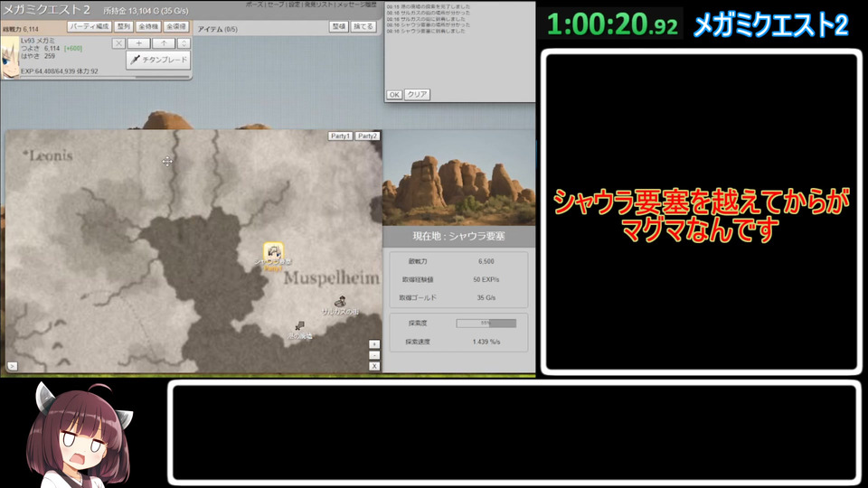The width and height of the screenshot is (868, 488).
Task: Click the パーティ編成 button
Action: click(x=90, y=26)
